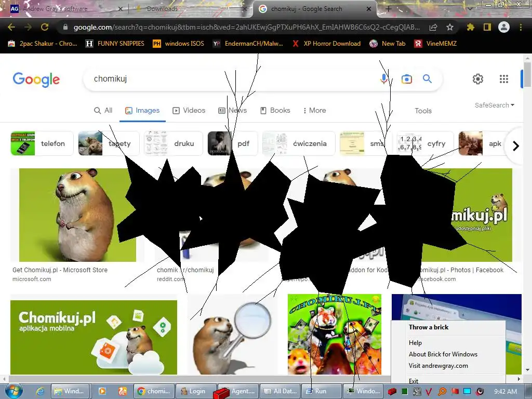532x399 pixels.
Task: Open the Google apps grid
Action: (x=504, y=79)
